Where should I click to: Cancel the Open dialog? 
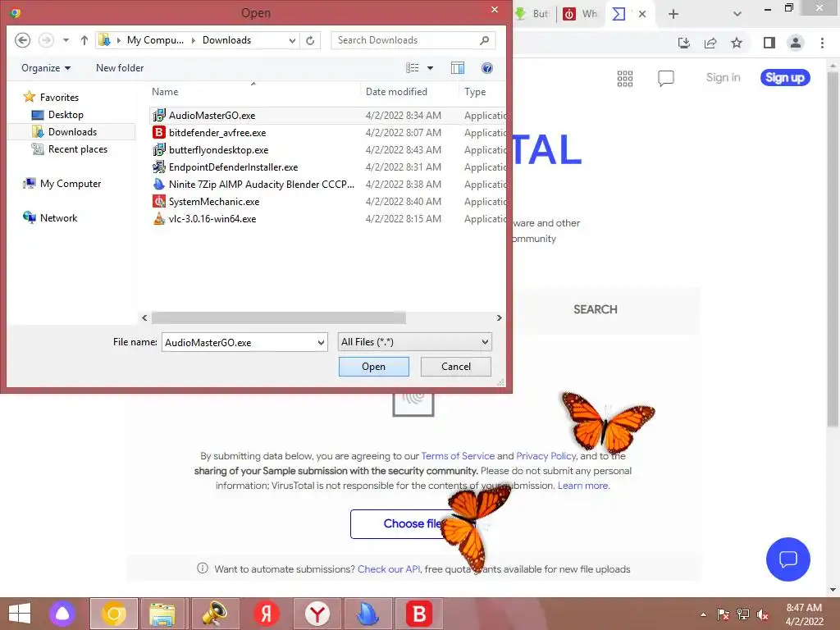[456, 367]
